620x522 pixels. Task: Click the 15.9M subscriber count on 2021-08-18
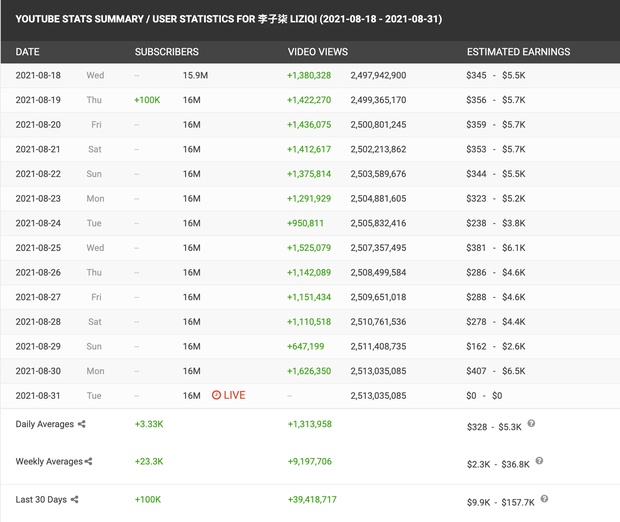pyautogui.click(x=195, y=75)
